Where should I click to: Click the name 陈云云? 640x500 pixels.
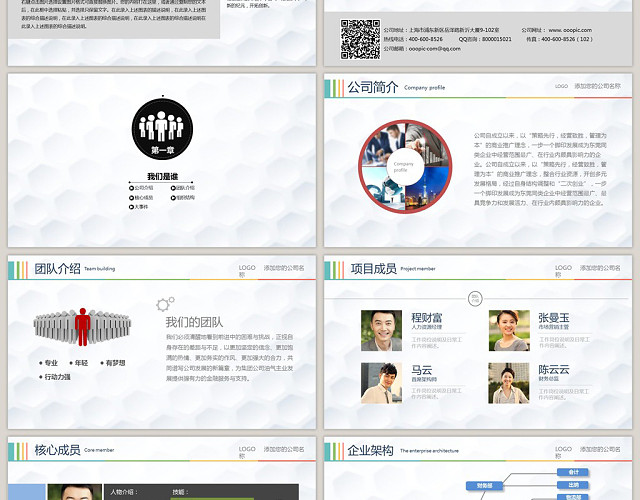click(x=554, y=369)
